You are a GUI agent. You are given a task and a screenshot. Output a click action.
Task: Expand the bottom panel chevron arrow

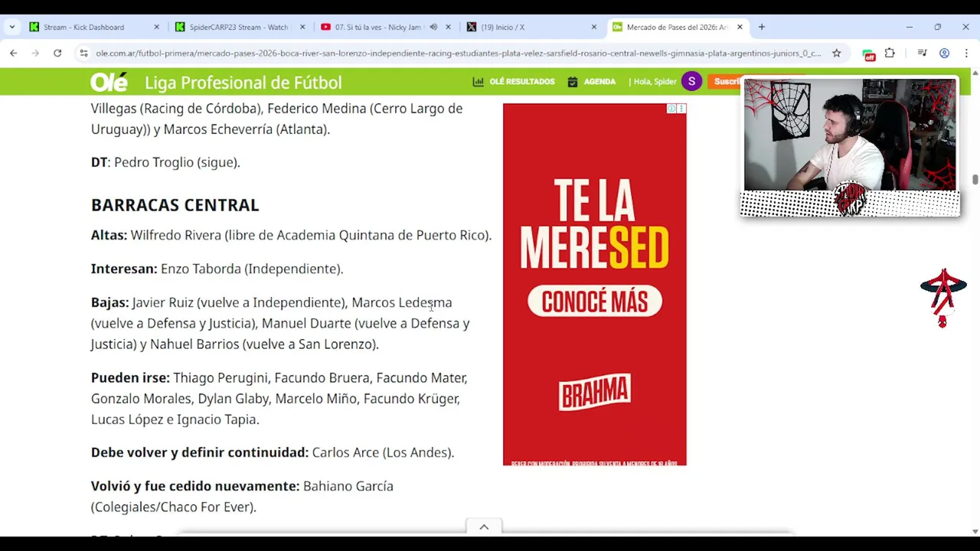(484, 527)
